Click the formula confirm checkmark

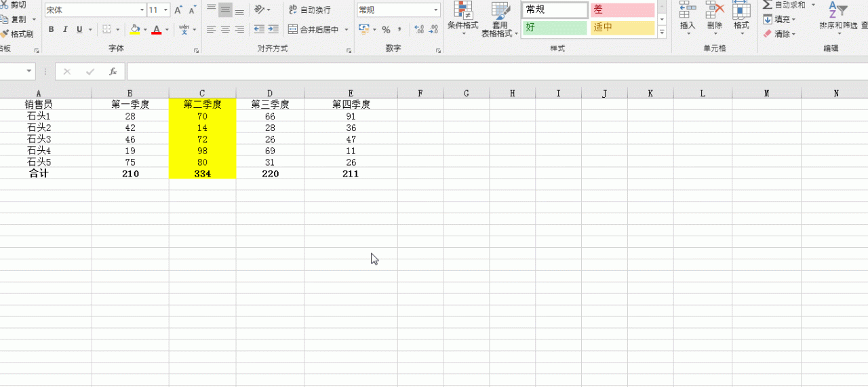pos(90,71)
